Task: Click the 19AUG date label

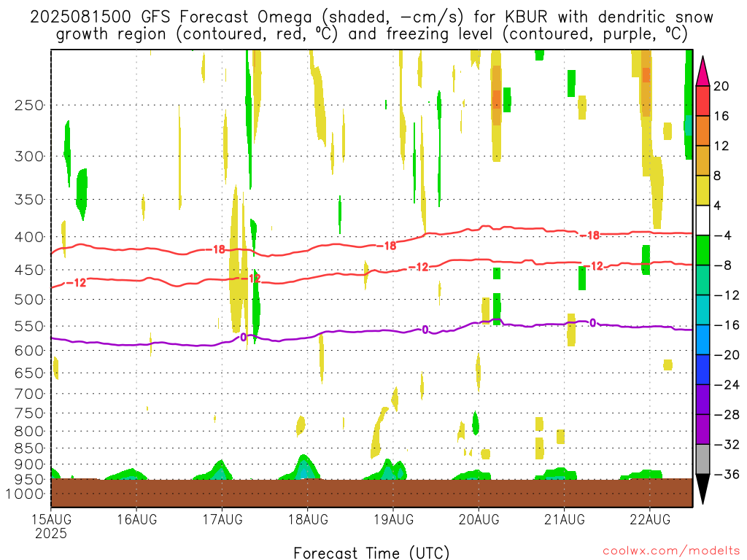Action: (393, 519)
